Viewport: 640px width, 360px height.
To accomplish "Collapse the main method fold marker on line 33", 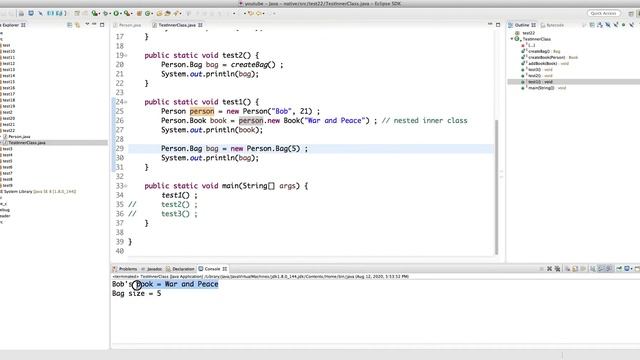I will point(126,186).
